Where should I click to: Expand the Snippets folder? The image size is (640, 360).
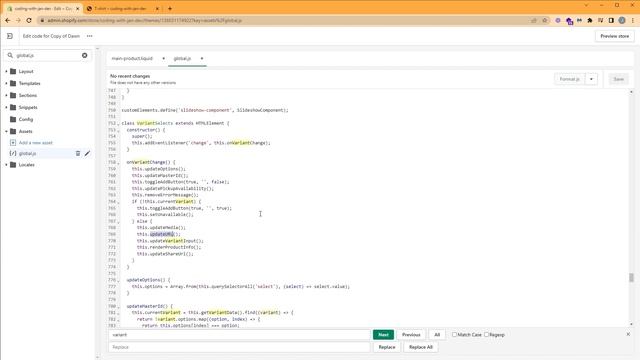(x=6, y=107)
